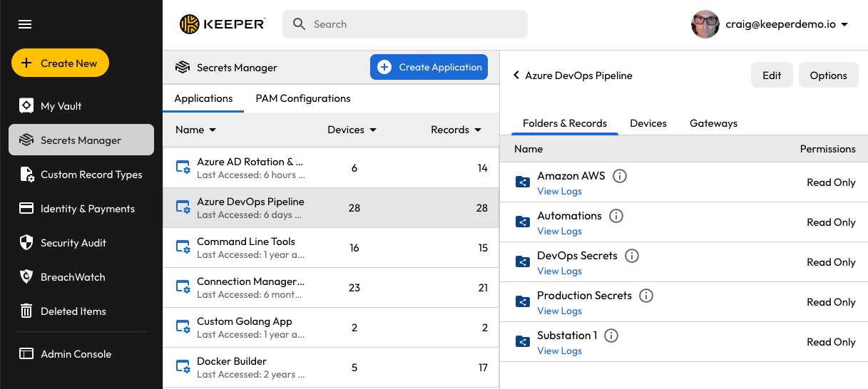Open the hamburger menu icon
Viewport: 868px width, 389px height.
click(25, 24)
